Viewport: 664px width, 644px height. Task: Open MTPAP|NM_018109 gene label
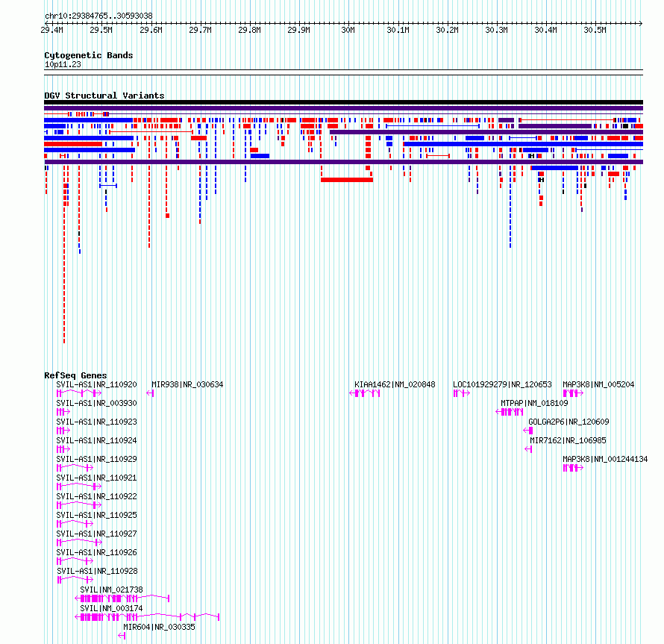click(534, 404)
